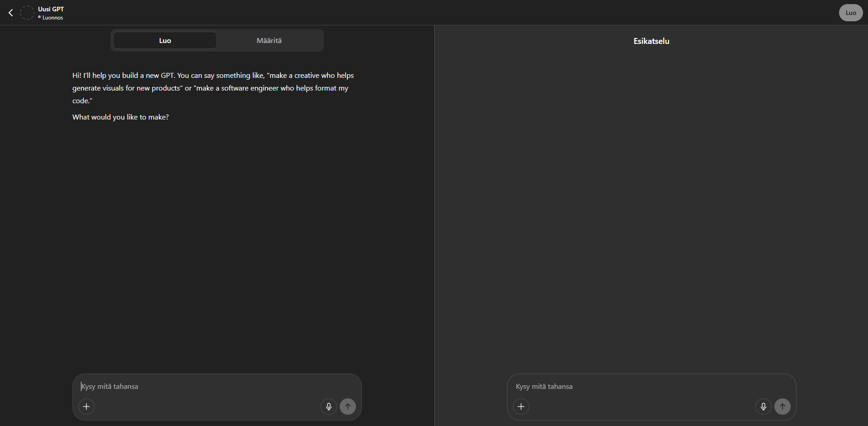868x426 pixels.
Task: Focus the builder 'Kysy mitä tahansa' input
Action: pos(217,386)
